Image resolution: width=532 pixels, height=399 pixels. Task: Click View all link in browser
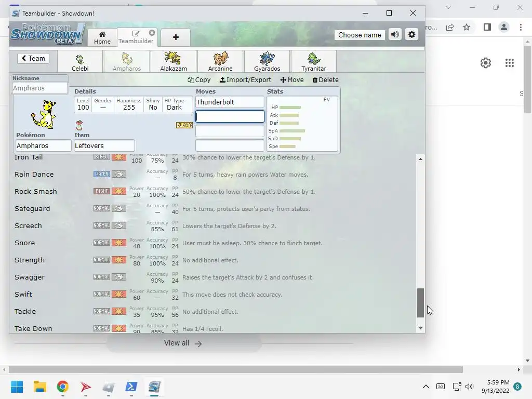point(183,343)
